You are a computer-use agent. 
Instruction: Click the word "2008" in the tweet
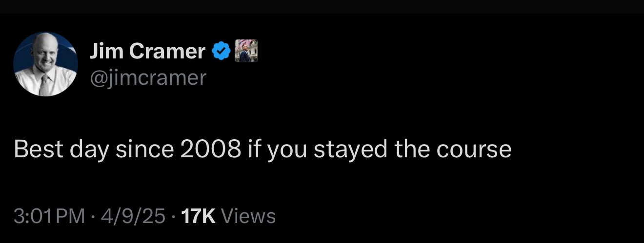(210, 150)
